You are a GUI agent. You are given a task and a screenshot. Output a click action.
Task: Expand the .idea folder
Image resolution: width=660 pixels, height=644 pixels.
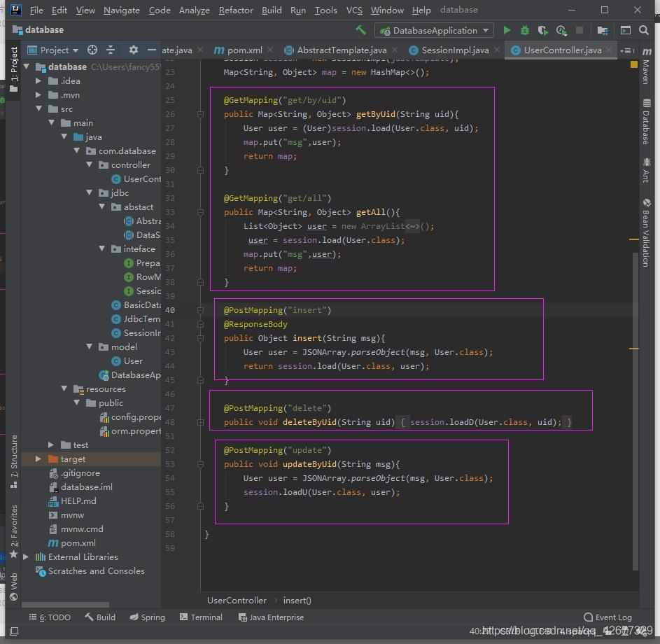click(39, 80)
